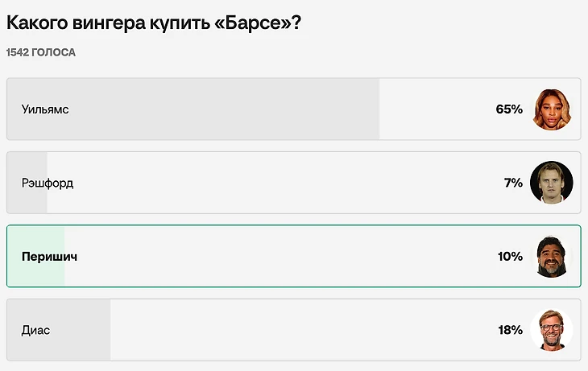The width and height of the screenshot is (588, 371).
Task: Click the Рэшфорд name text
Action: click(x=48, y=183)
